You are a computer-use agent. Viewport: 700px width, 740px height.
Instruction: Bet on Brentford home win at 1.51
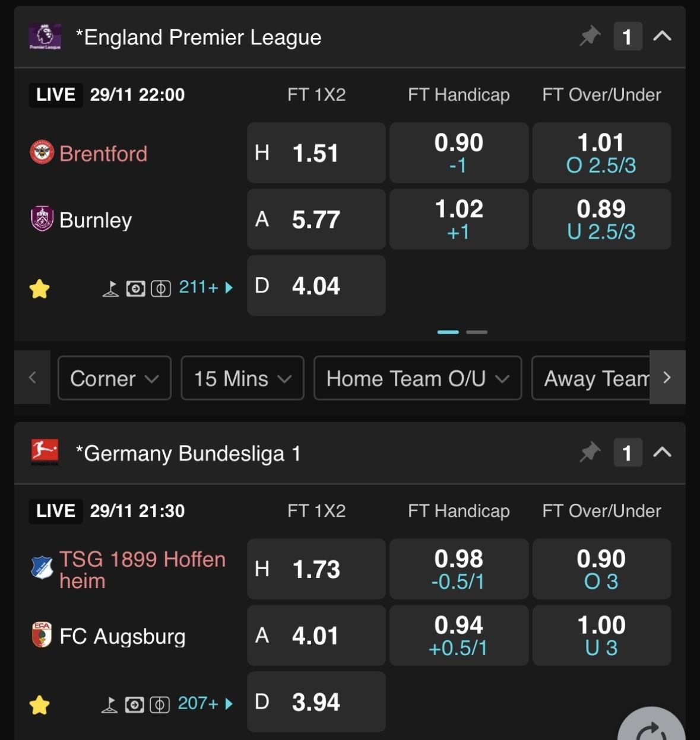tap(316, 153)
